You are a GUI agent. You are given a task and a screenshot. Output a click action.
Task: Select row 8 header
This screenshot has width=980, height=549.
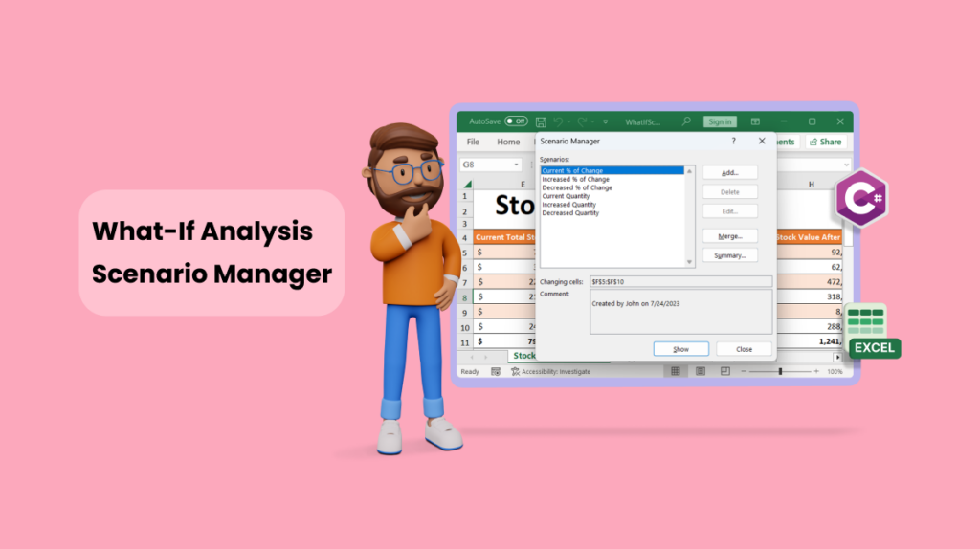465,297
